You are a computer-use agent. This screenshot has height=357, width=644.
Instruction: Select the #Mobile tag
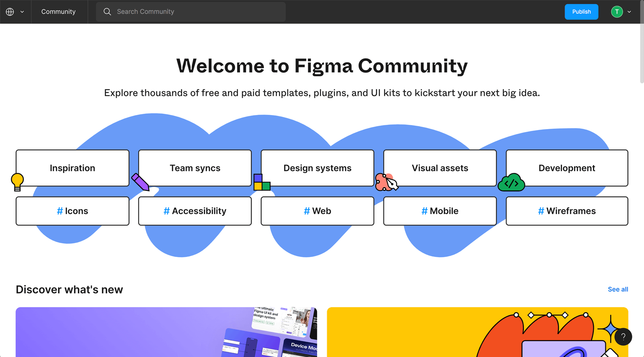[440, 211]
